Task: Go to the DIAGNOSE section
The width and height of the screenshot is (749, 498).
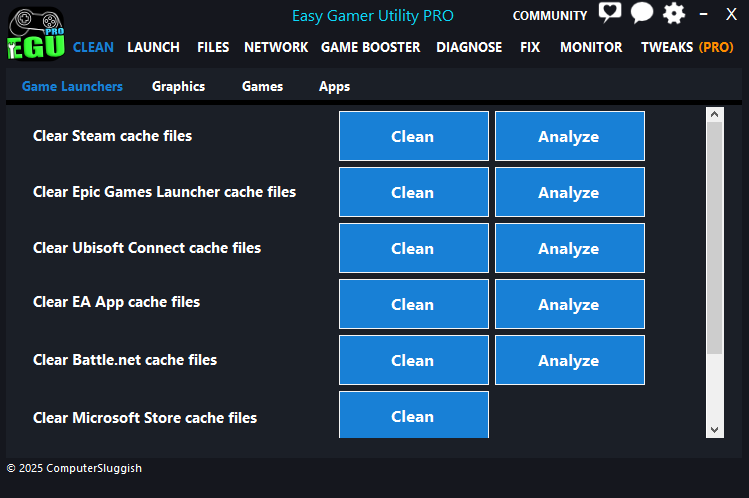Action: [x=469, y=47]
